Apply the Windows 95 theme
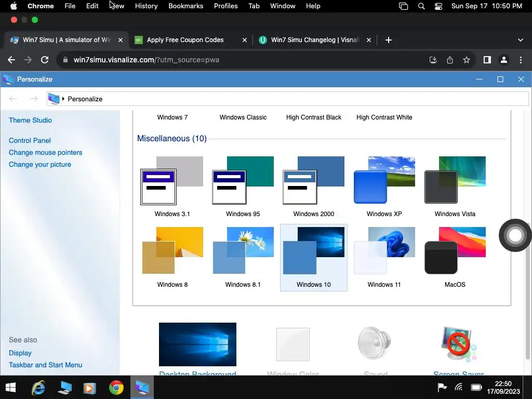Screen dimensions: 532x399 click(x=243, y=180)
